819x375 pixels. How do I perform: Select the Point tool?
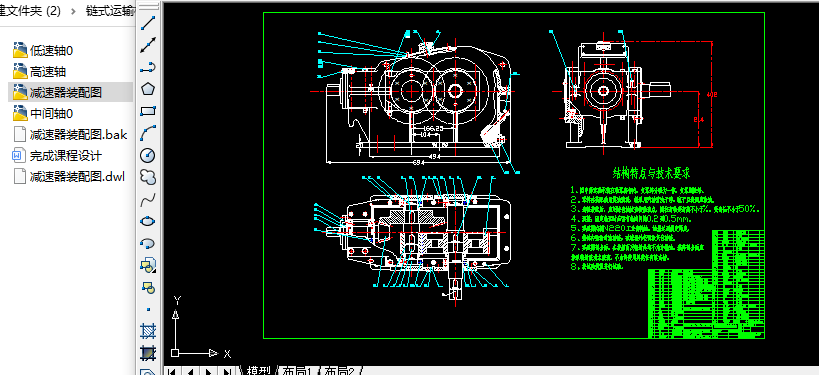pyautogui.click(x=148, y=309)
